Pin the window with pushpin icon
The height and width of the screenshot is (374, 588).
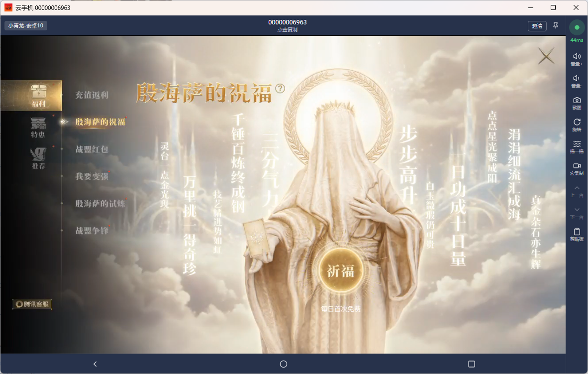click(x=556, y=25)
